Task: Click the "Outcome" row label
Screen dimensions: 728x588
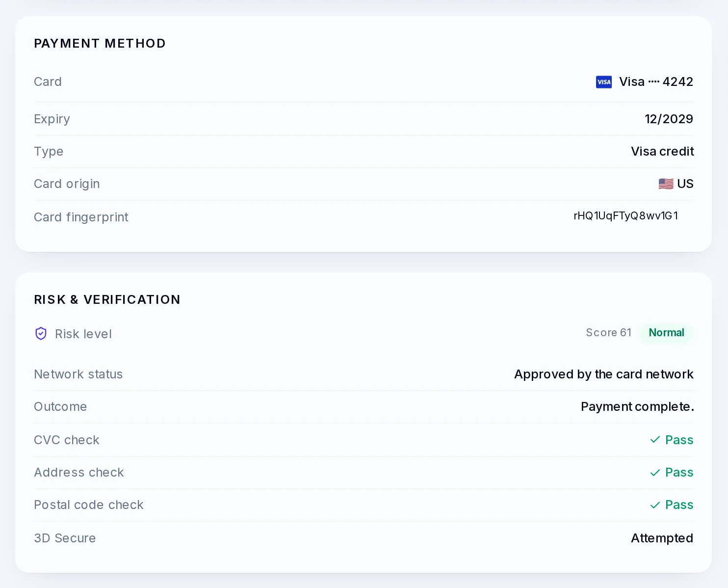Action: tap(60, 406)
